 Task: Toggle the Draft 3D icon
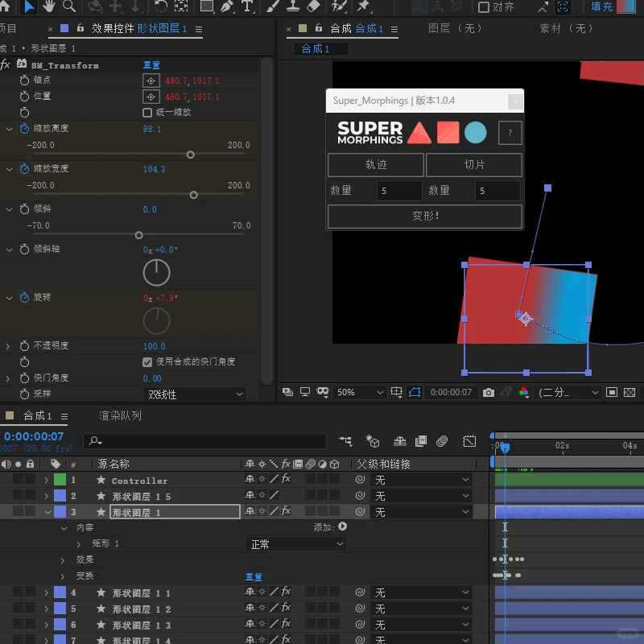(x=373, y=441)
